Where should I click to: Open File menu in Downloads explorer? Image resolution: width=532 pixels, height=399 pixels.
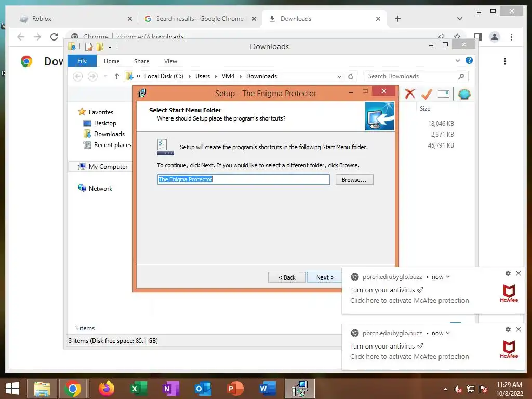click(x=82, y=61)
